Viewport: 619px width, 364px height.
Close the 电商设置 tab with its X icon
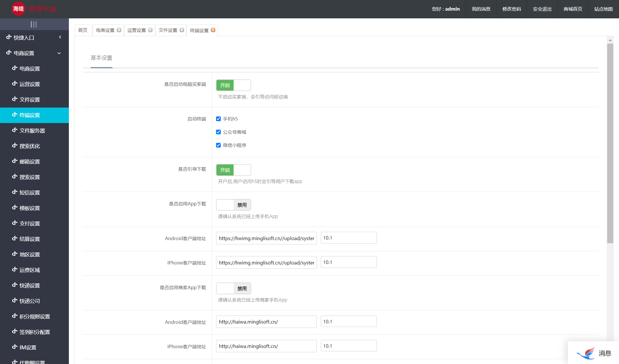[x=119, y=30]
